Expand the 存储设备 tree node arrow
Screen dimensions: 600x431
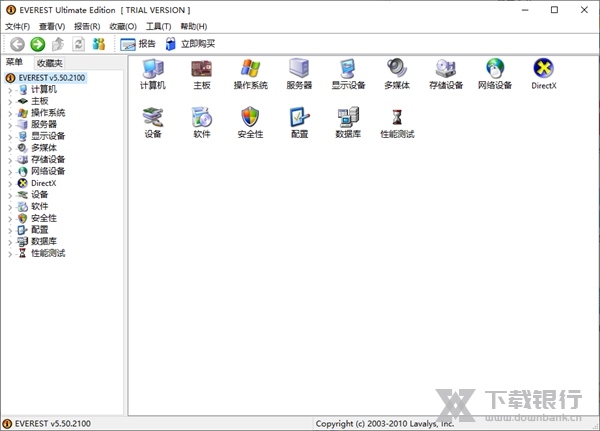(10, 159)
